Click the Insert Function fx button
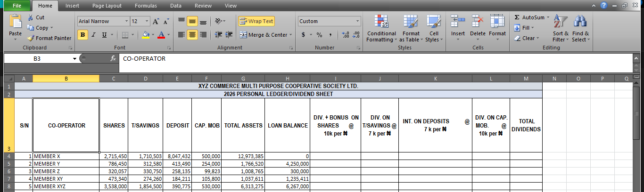 113,59
